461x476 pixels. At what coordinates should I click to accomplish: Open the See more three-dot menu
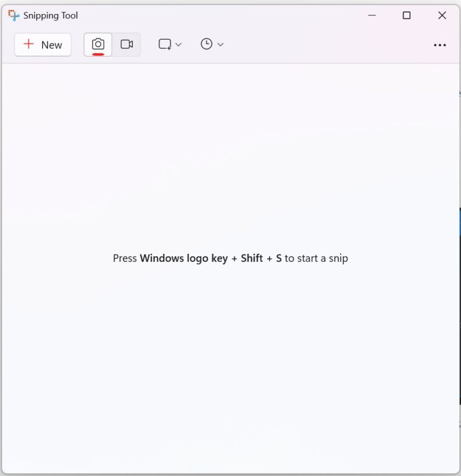[x=440, y=45]
